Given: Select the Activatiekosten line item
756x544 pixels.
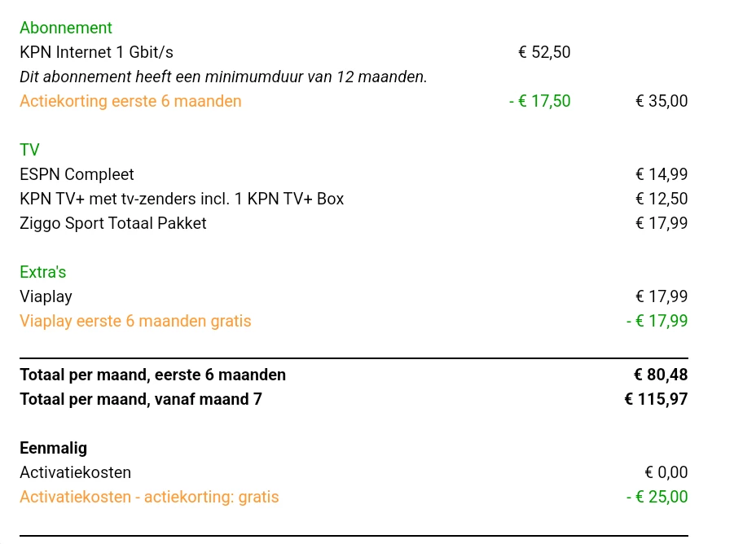Looking at the screenshot, I should click(x=75, y=472).
